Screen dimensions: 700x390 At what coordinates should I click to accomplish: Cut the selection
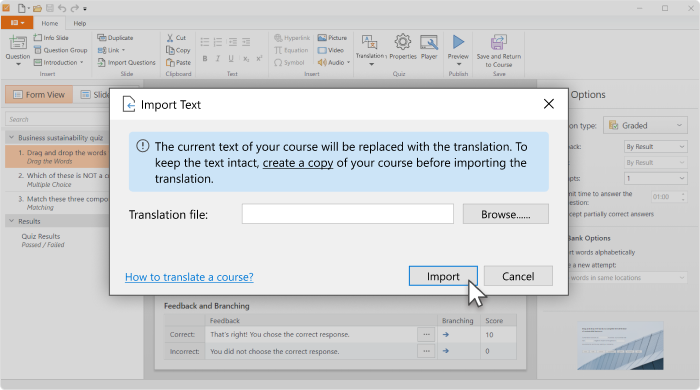176,38
